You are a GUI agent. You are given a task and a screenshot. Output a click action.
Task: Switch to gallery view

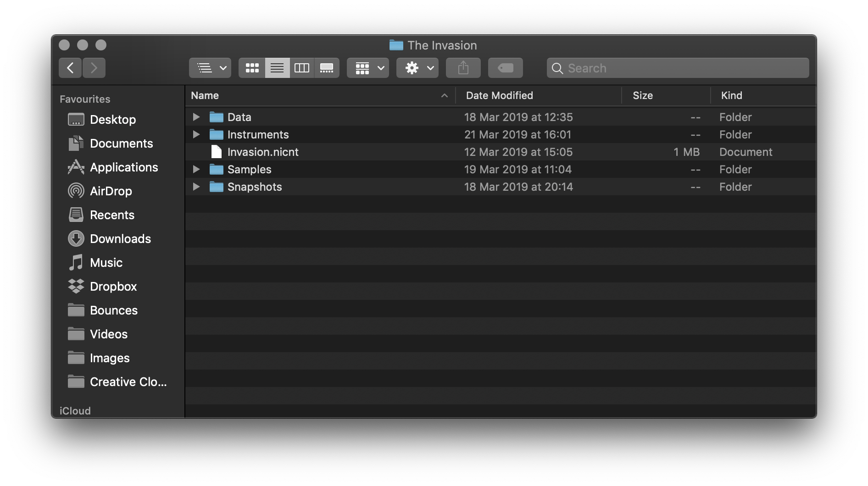pos(327,68)
